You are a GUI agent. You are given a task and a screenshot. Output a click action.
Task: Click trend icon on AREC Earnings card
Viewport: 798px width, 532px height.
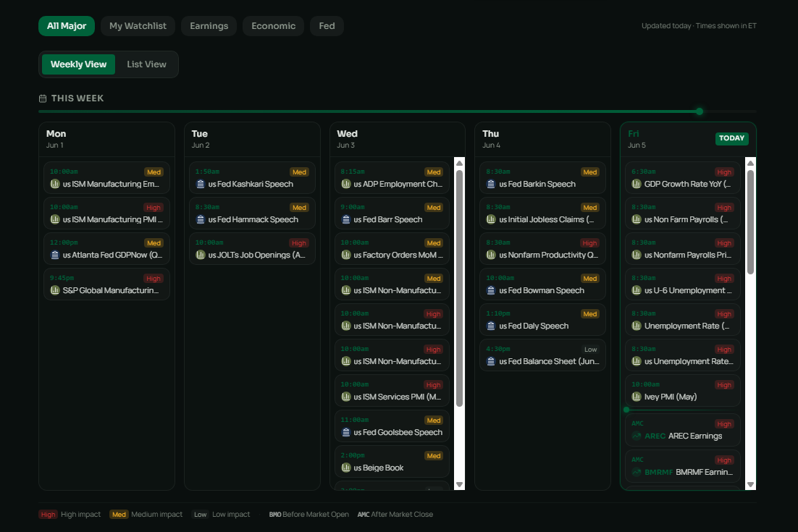(637, 436)
